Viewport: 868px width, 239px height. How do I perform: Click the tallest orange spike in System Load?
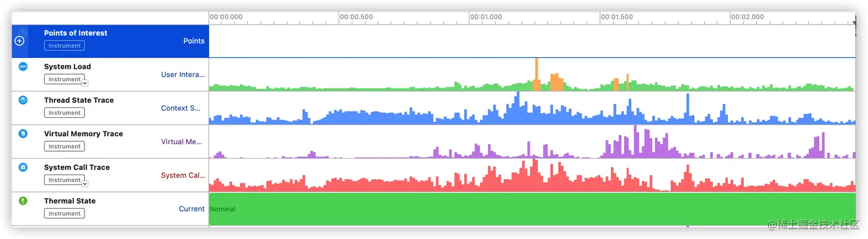[x=537, y=74]
